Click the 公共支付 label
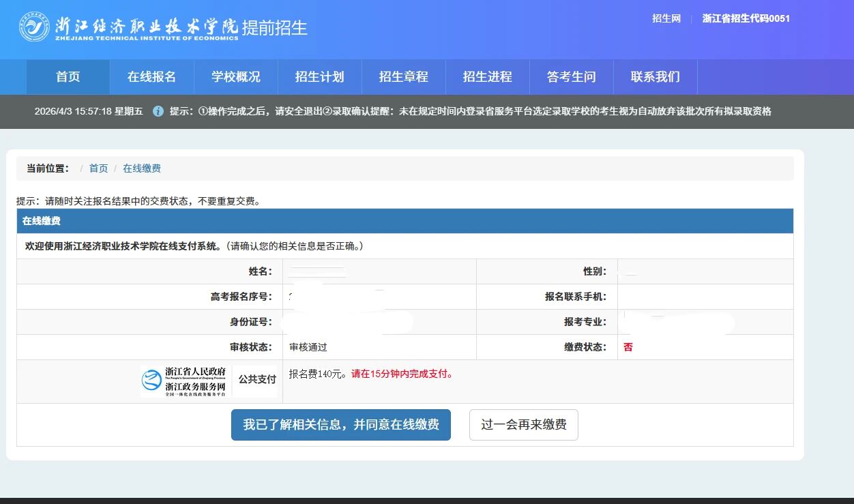 (257, 379)
